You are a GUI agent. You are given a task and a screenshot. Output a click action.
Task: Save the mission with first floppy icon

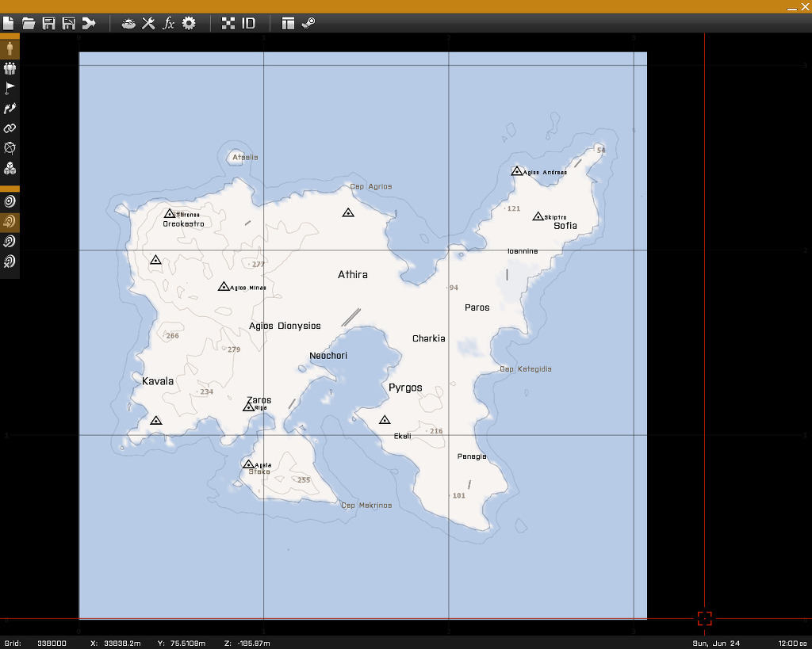point(48,23)
